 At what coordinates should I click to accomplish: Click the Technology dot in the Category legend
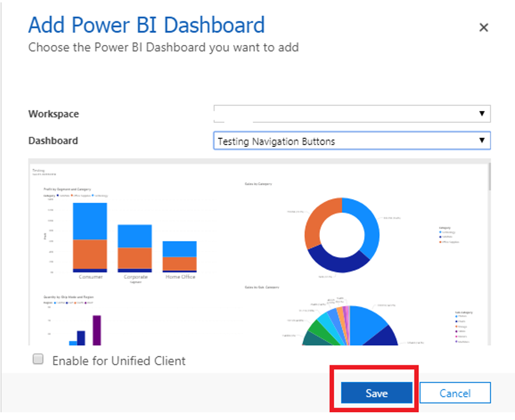tap(440, 232)
